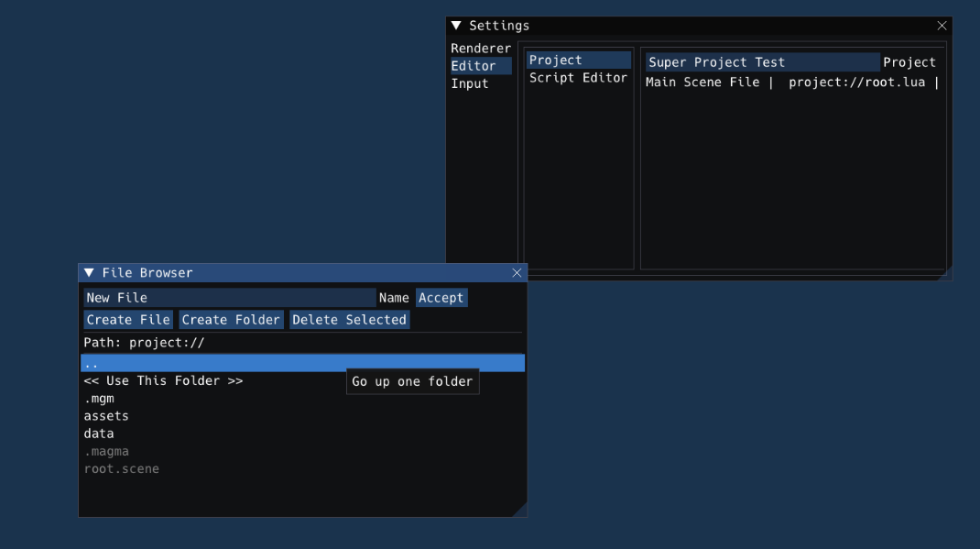Grab the Settings window resize grip corner

pos(945,273)
